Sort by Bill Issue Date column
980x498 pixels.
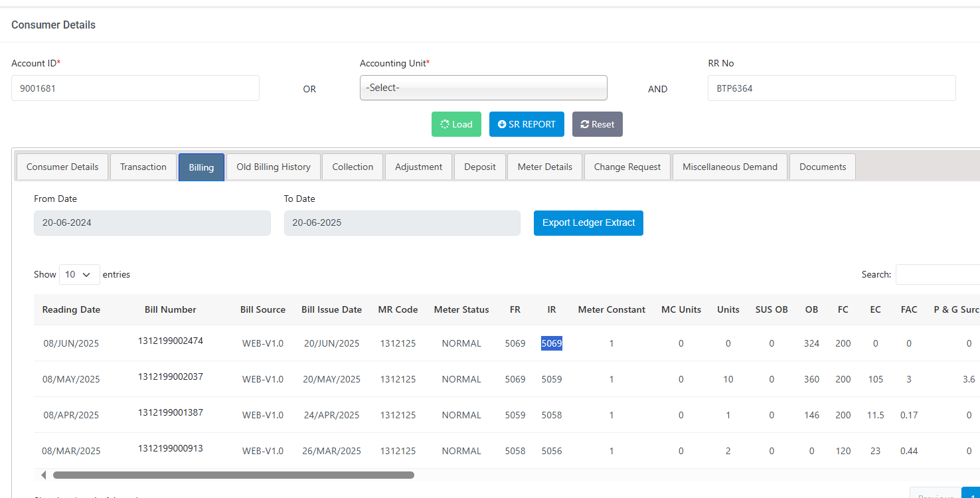332,309
